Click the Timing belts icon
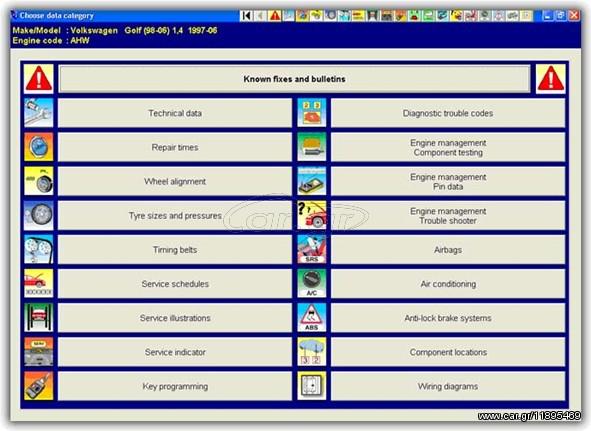Viewport: 591px width, 431px height. [x=38, y=250]
